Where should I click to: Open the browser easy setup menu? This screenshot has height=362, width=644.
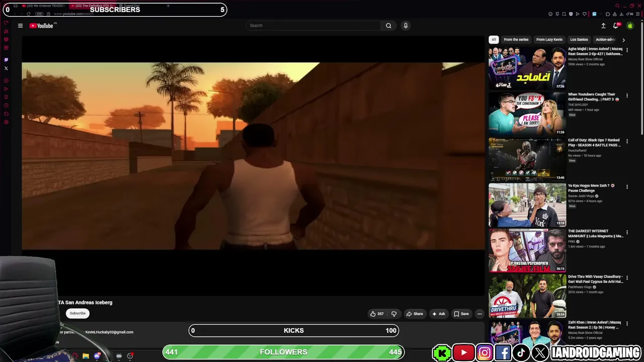638,14
